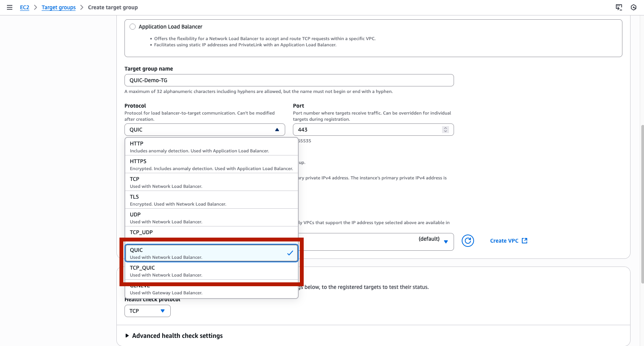The height and width of the screenshot is (346, 644).
Task: Click external link icon beside Create VPC
Action: click(x=525, y=241)
